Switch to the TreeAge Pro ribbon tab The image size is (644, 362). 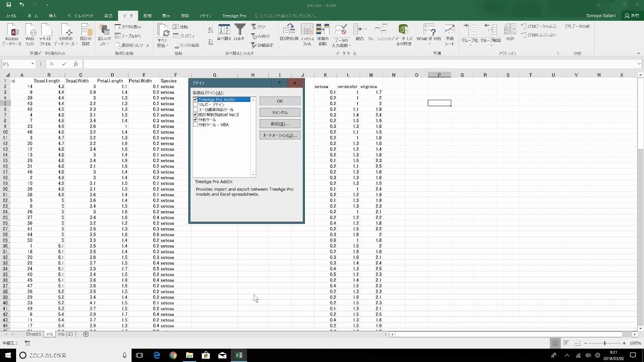pos(234,16)
